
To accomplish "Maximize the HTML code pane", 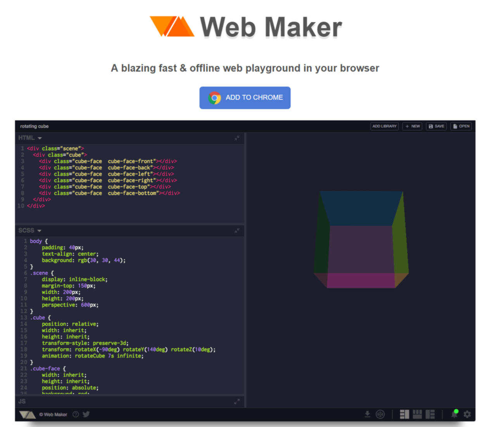I will point(237,138).
